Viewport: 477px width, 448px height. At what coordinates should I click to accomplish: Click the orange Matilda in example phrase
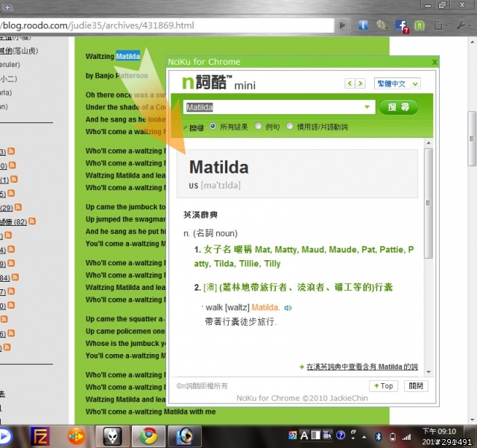pyautogui.click(x=265, y=307)
